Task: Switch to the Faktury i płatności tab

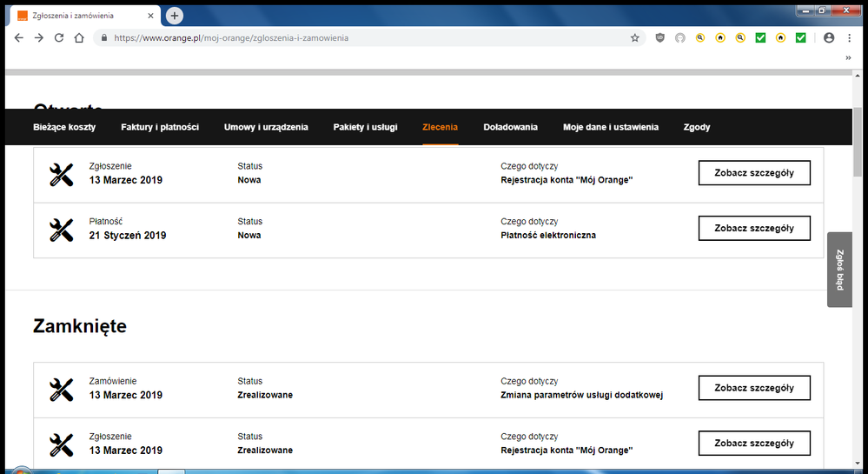Action: (x=160, y=127)
